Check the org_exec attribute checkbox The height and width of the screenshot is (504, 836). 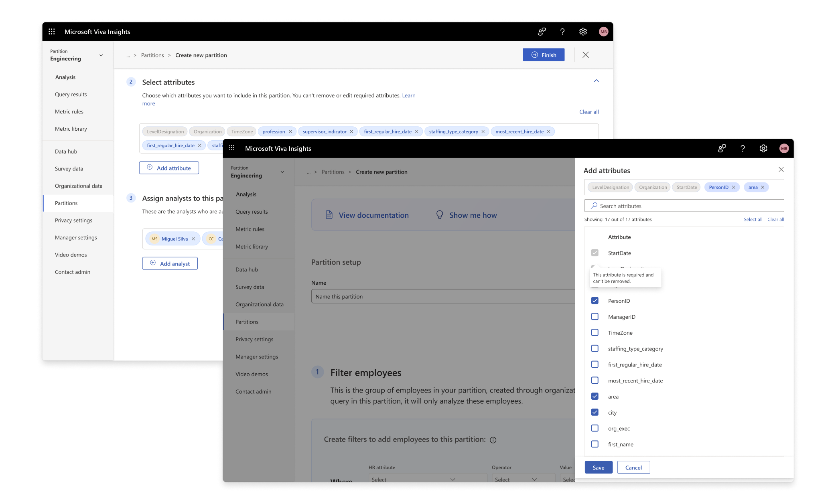pyautogui.click(x=595, y=428)
